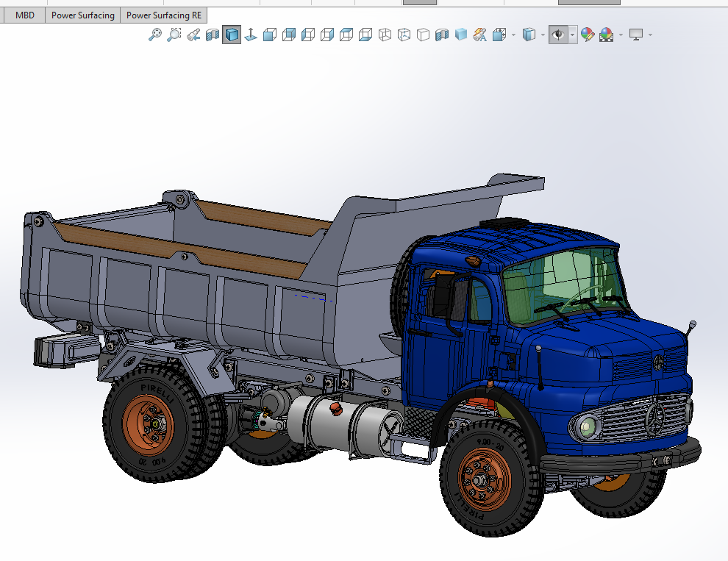The image size is (728, 561).
Task: Open the MBD tab
Action: 24,15
